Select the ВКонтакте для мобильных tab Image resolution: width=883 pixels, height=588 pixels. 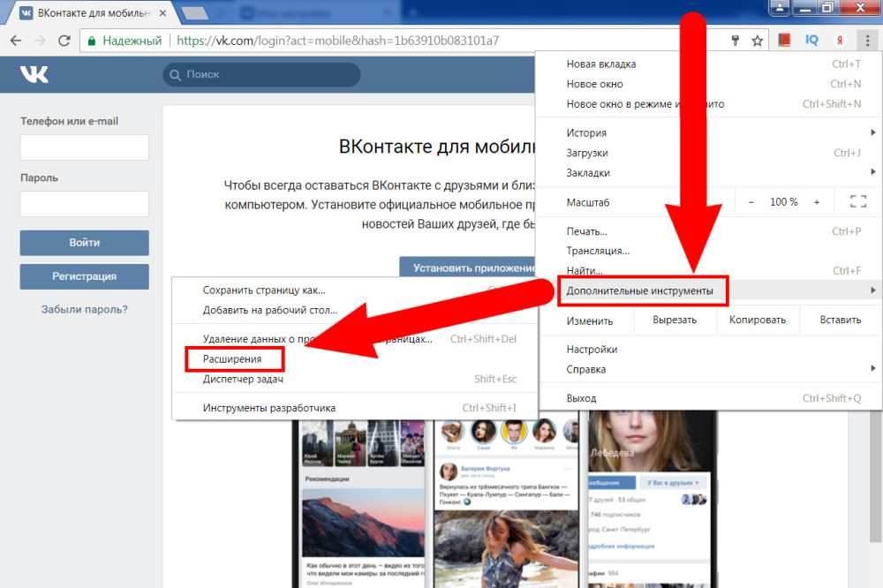click(93, 13)
